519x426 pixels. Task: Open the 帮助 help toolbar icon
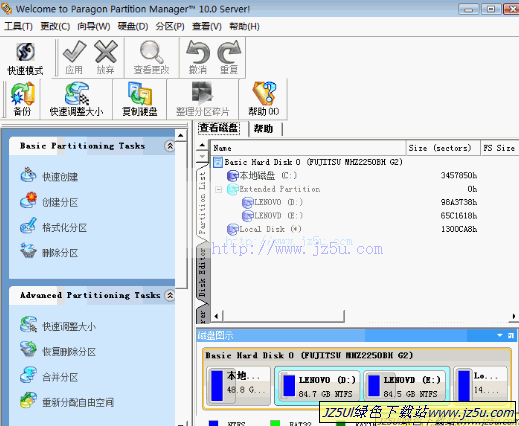[x=264, y=99]
